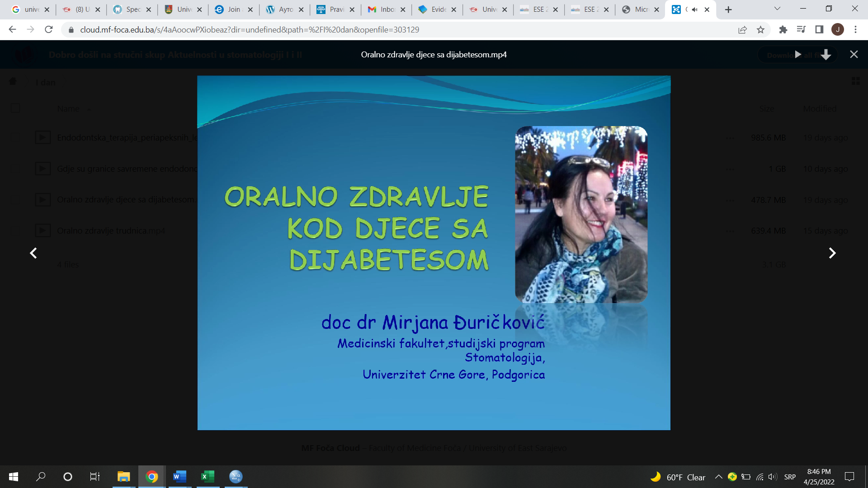This screenshot has height=488, width=868.
Task: Select checkbox for Endodontska_terapija file
Action: coord(15,137)
